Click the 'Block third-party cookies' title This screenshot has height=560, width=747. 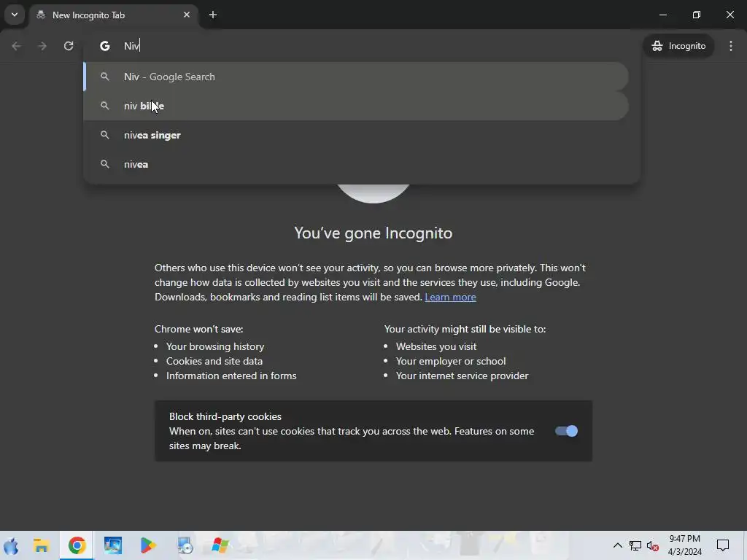[225, 416]
